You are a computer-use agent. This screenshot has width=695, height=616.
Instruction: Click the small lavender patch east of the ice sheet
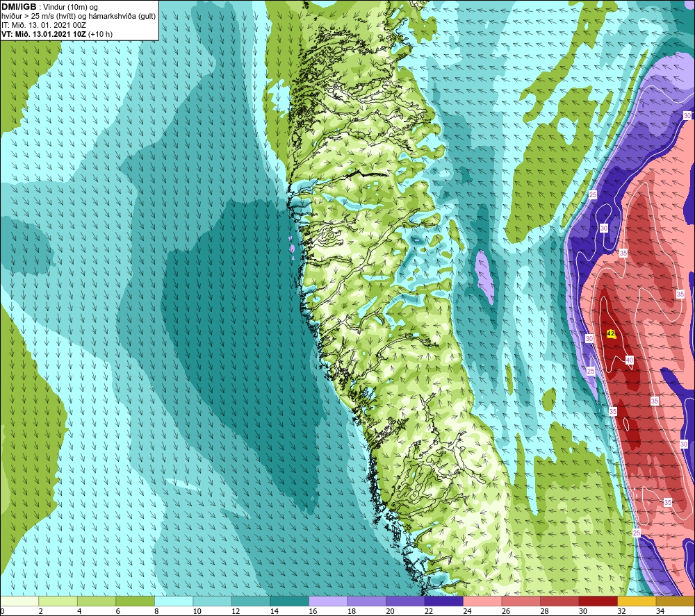tap(484, 276)
